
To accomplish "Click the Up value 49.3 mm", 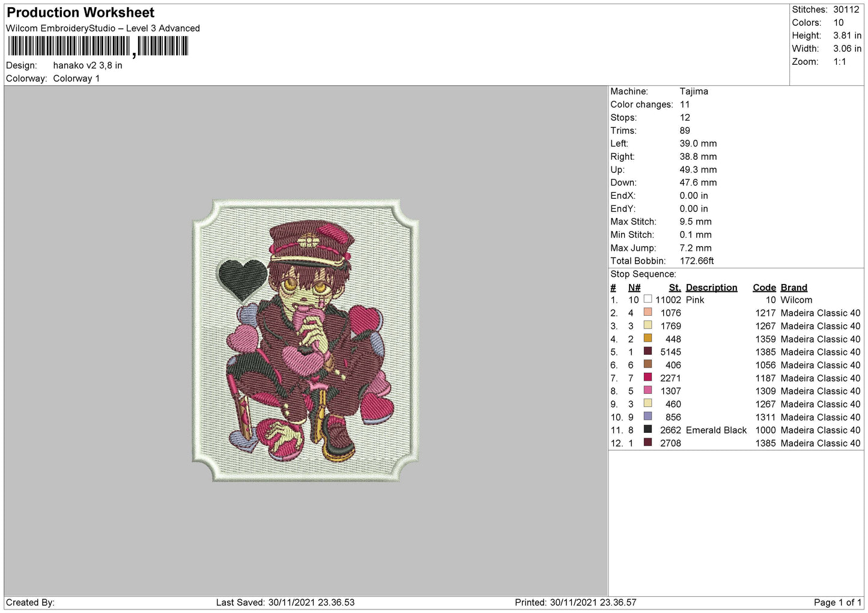I will [698, 170].
